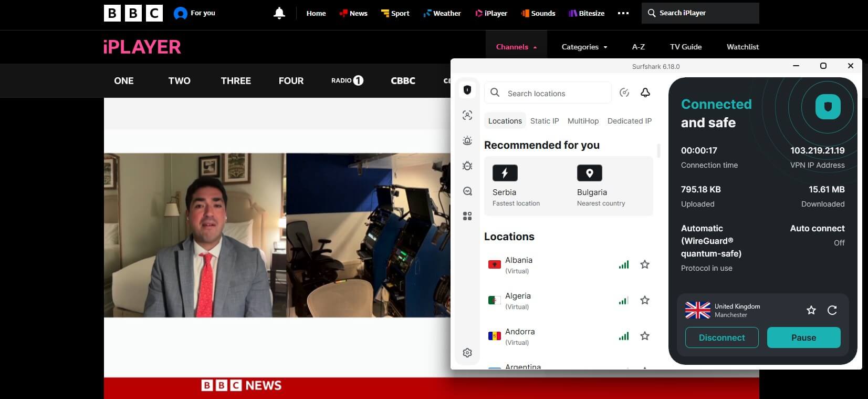This screenshot has height=399, width=868.
Task: Select BBC ONE channel
Action: coord(124,80)
